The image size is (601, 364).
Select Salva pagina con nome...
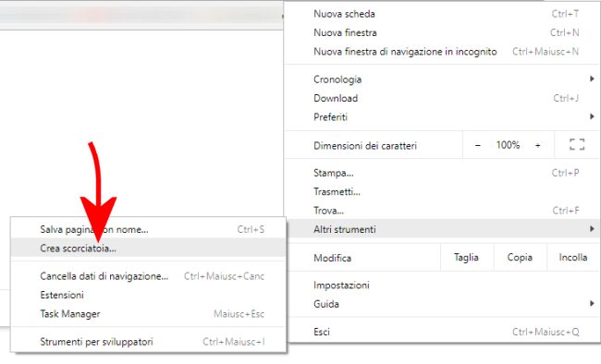coord(148,229)
